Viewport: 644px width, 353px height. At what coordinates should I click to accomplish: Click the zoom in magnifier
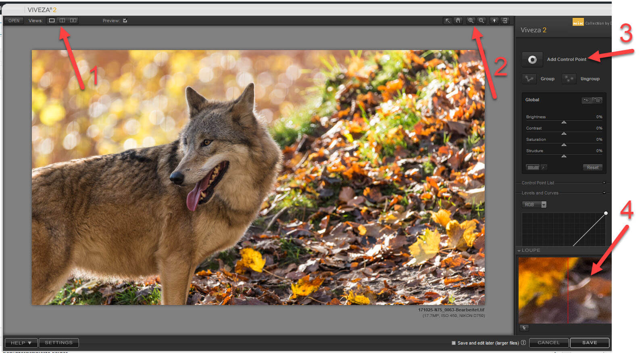471,21
